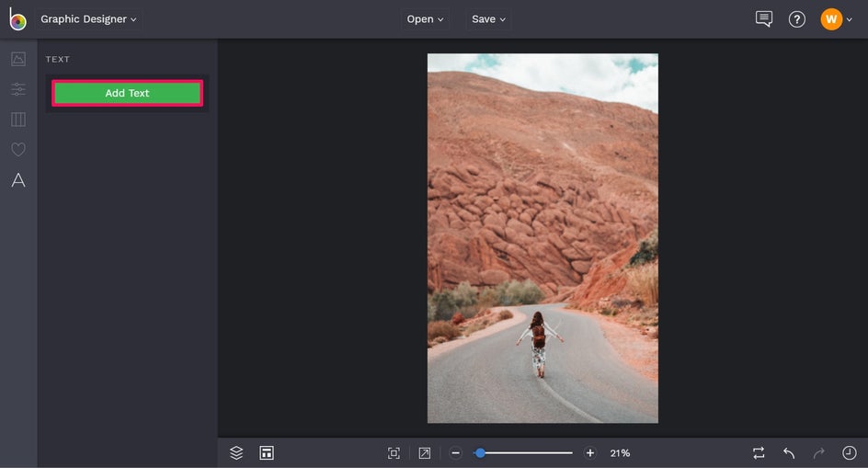Open the Open dropdown menu
The image size is (868, 468).
click(425, 18)
